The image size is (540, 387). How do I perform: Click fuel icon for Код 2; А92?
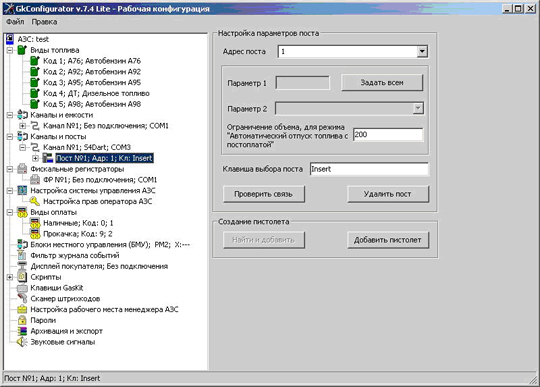pyautogui.click(x=35, y=72)
